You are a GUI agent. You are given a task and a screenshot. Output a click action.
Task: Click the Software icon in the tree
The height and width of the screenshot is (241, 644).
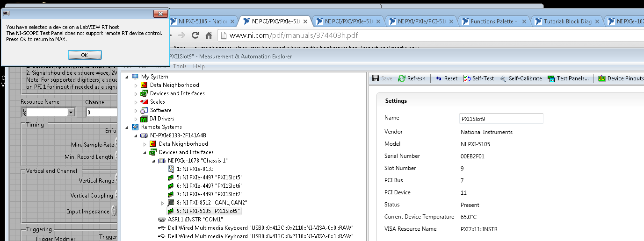point(144,110)
